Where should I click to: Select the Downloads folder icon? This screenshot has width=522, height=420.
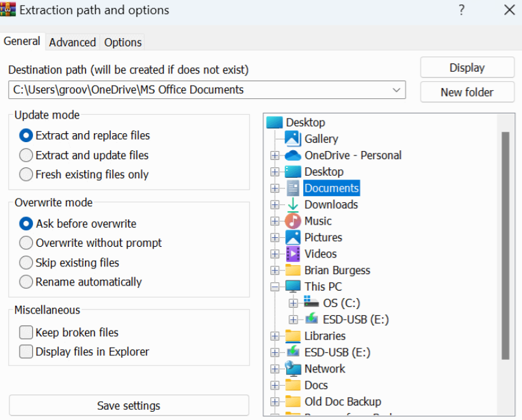coord(294,204)
